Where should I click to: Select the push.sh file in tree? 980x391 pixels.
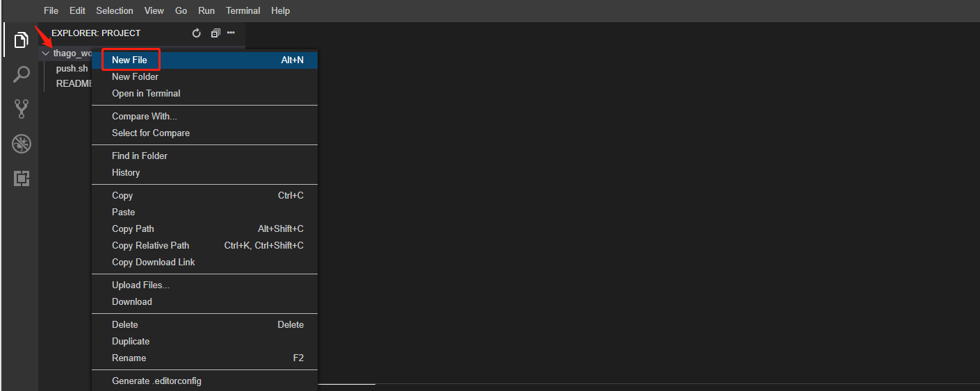72,69
